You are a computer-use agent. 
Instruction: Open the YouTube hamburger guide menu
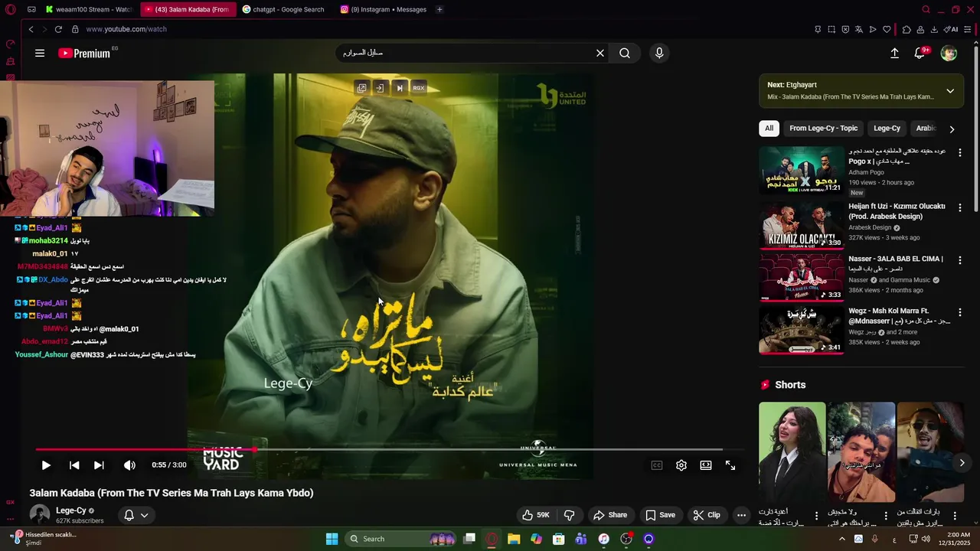click(x=40, y=53)
